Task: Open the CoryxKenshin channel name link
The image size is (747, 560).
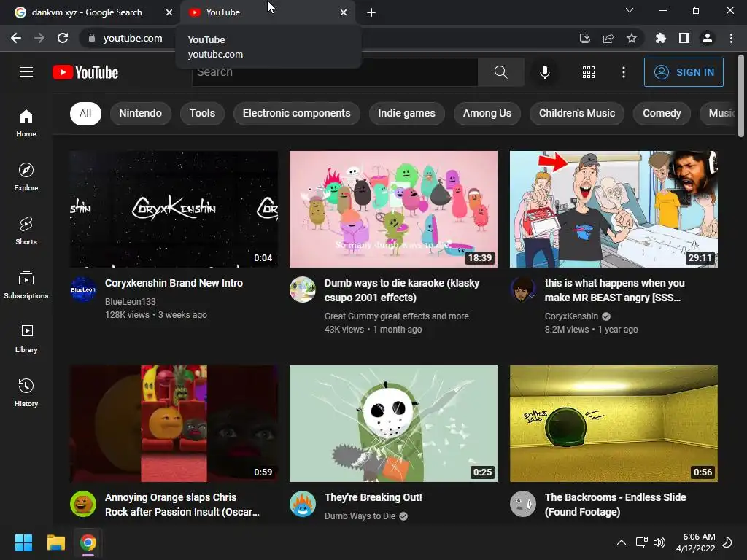Action: [x=571, y=316]
